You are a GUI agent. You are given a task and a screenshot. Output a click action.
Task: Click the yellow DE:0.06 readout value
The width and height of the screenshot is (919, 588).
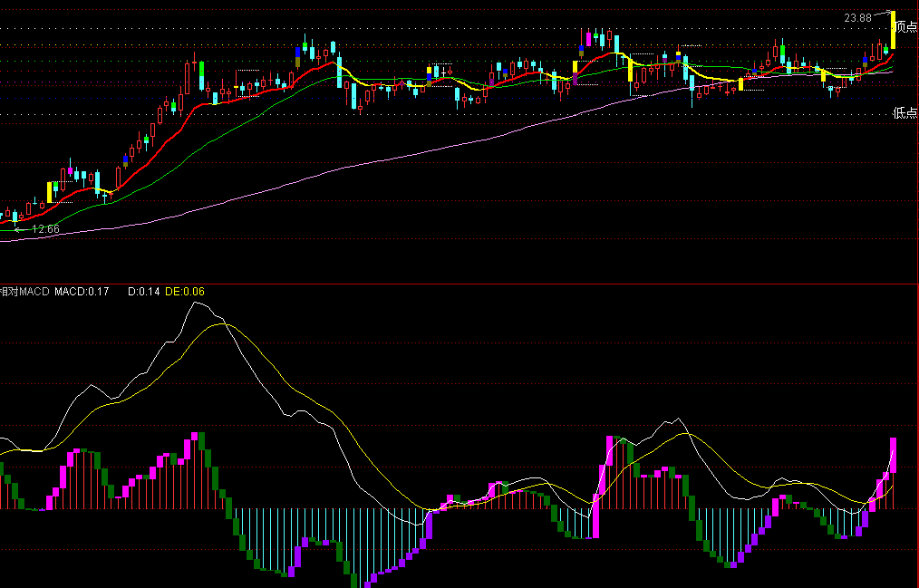[185, 291]
